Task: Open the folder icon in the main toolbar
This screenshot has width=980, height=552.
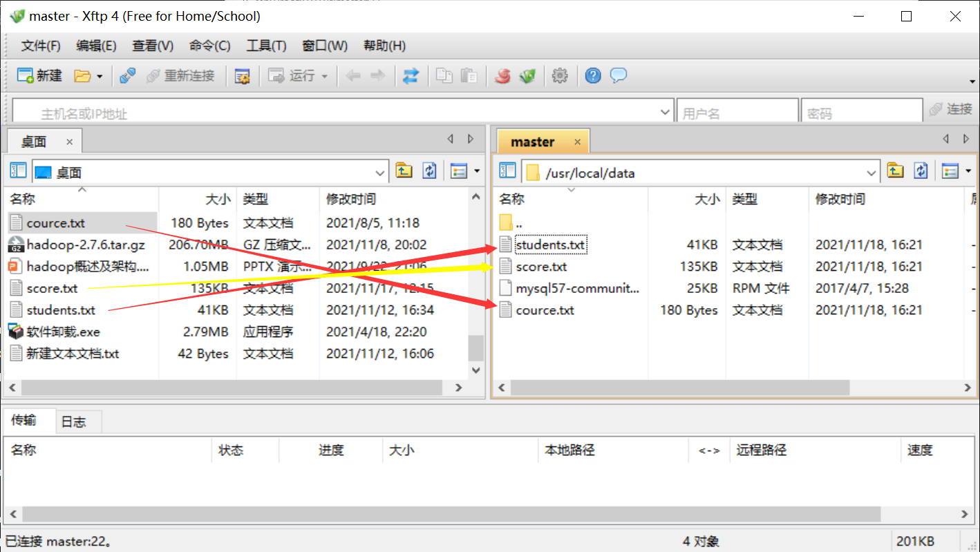Action: tap(82, 76)
